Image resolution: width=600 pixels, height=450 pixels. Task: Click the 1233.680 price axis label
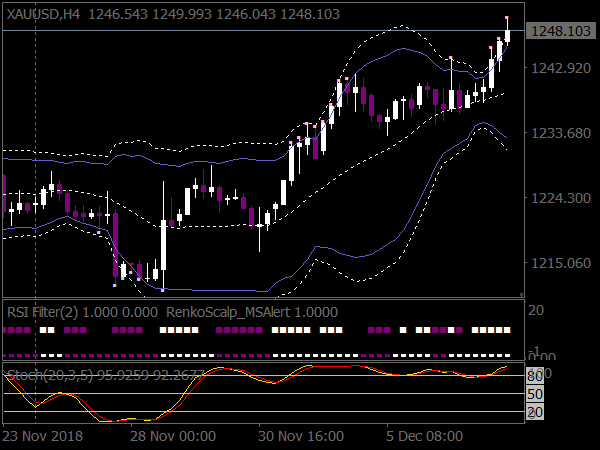click(561, 133)
